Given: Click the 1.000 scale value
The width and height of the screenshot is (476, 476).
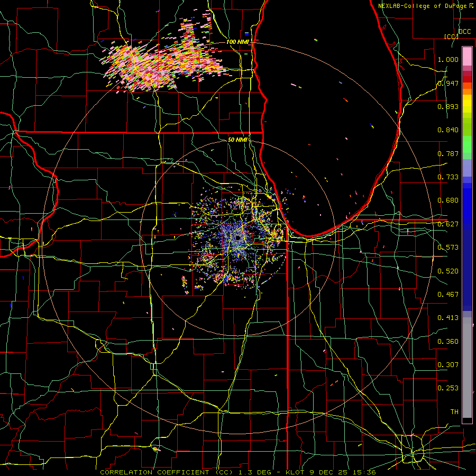Looking at the screenshot, I should point(448,59).
